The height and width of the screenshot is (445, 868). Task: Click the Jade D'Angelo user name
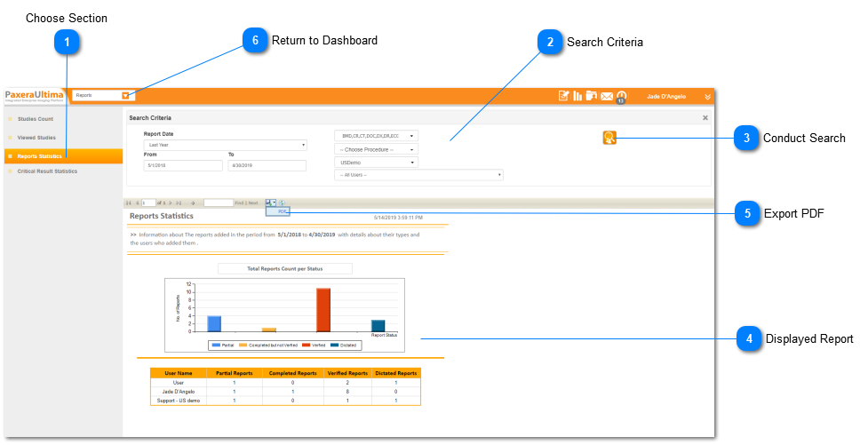tap(666, 96)
